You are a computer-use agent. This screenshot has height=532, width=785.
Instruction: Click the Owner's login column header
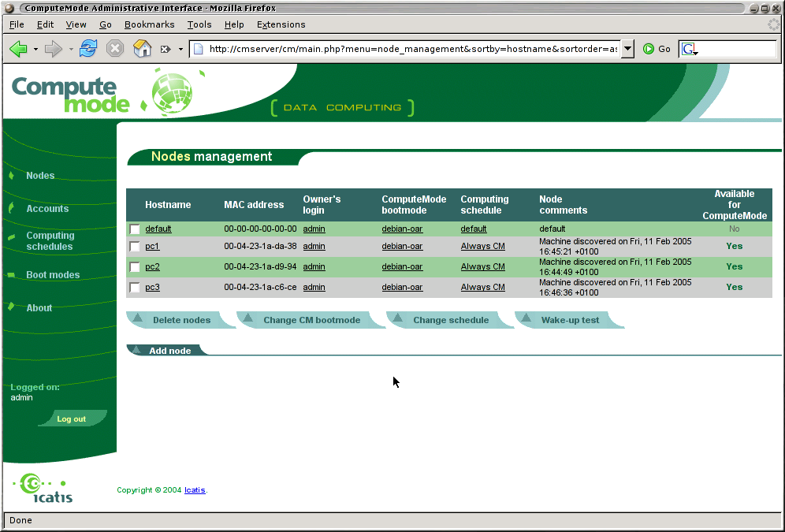pyautogui.click(x=322, y=205)
